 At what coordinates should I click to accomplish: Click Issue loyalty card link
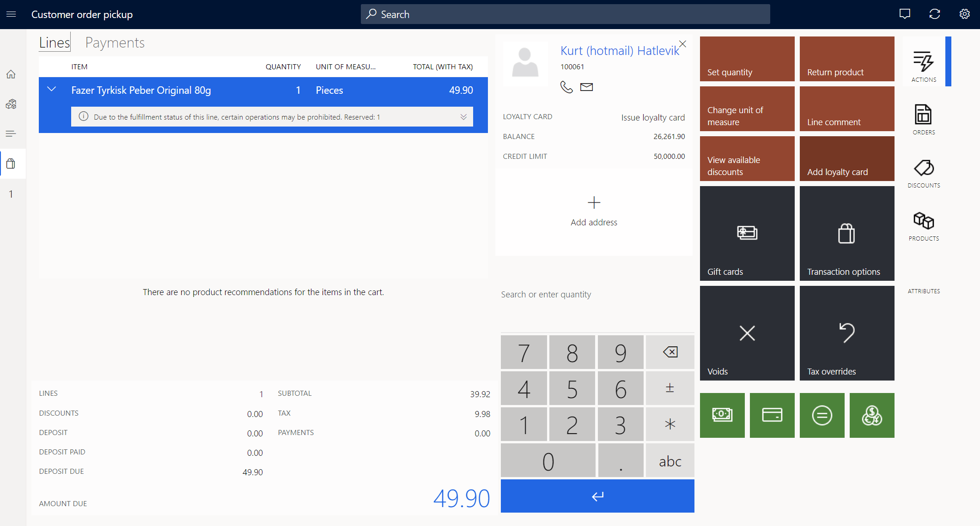[652, 117]
